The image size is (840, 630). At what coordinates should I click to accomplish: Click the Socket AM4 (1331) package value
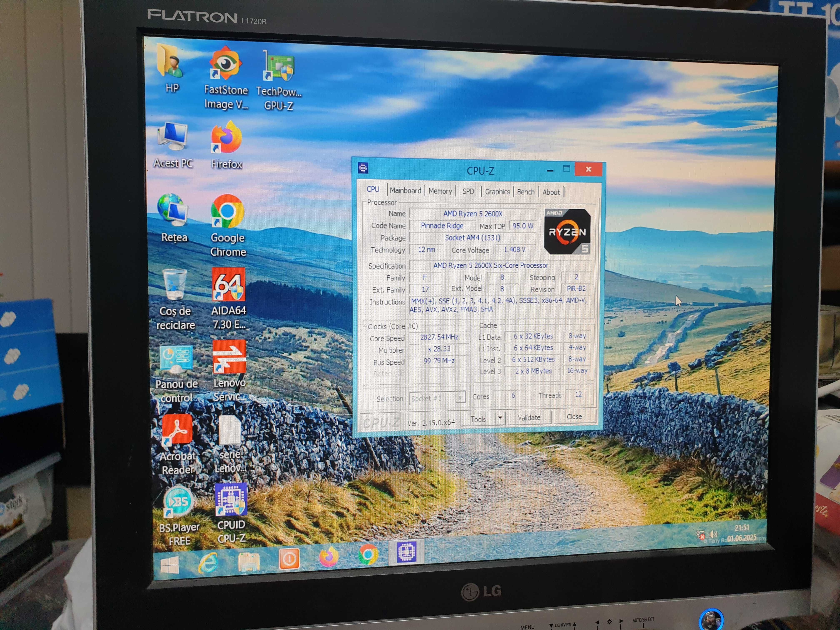(472, 238)
